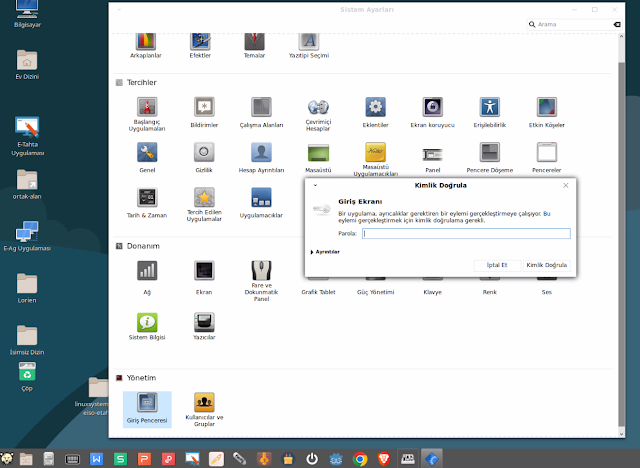Open the on-screen keyboard icon in taskbar
The width and height of the screenshot is (640, 468).
[x=72, y=459]
